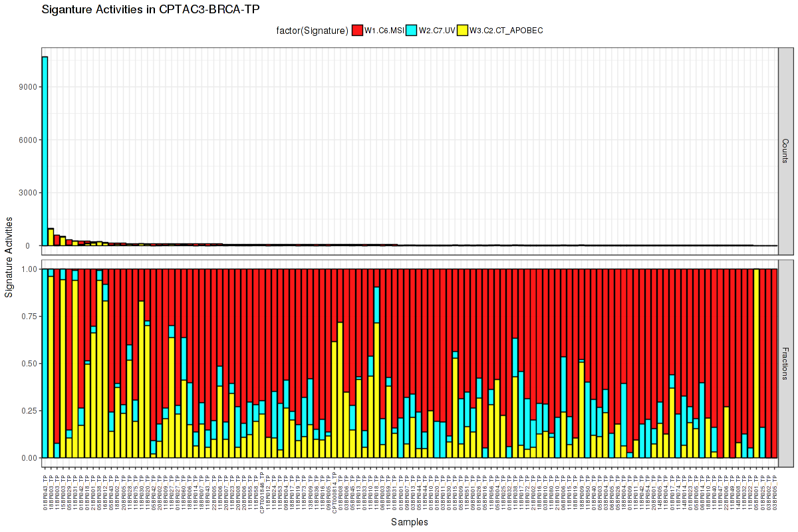Image resolution: width=798 pixels, height=532 pixels.
Task: Select the W3.C2.CT_APOBEC legend label
Action: [506, 30]
